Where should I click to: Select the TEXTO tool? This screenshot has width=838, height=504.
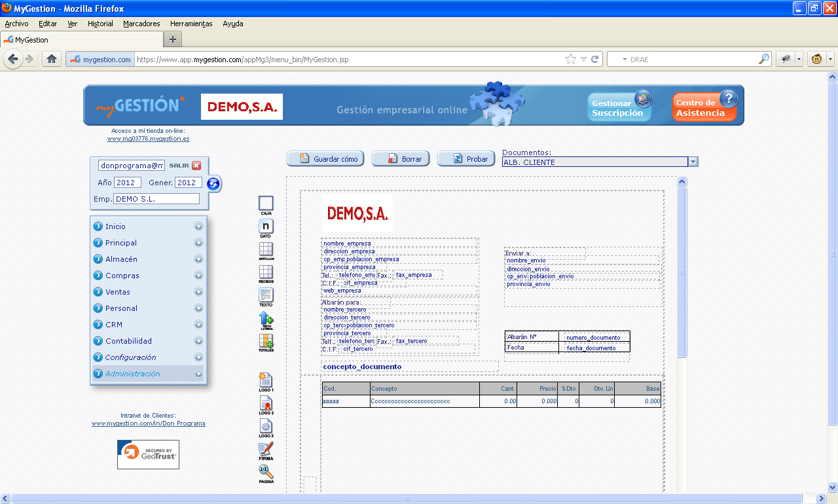pyautogui.click(x=266, y=297)
